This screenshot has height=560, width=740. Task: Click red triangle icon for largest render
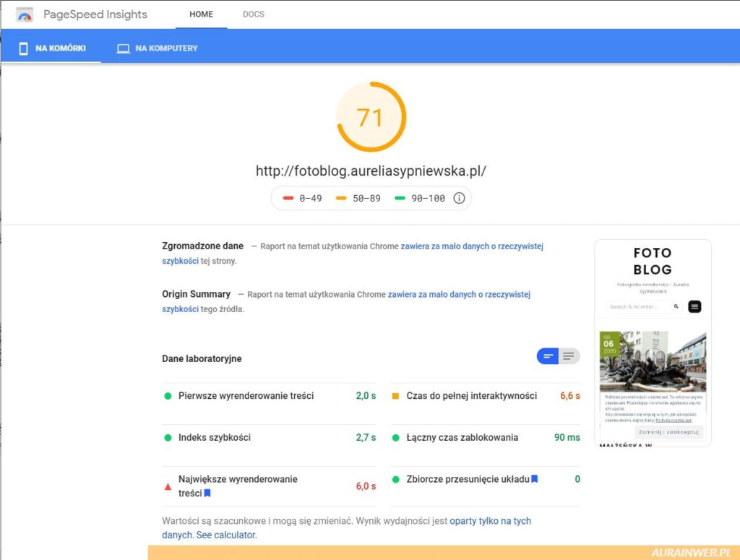[x=168, y=486]
